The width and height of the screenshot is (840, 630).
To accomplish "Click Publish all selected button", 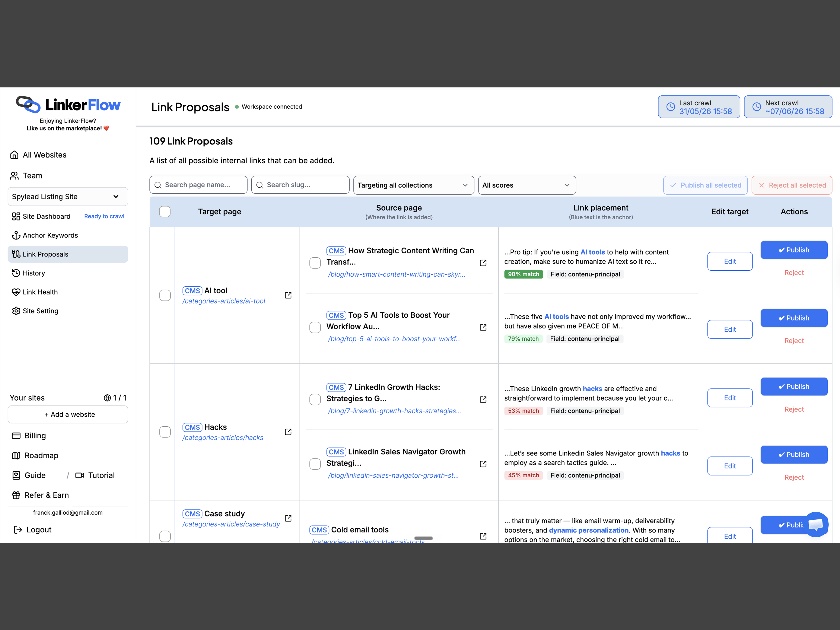I will click(705, 185).
